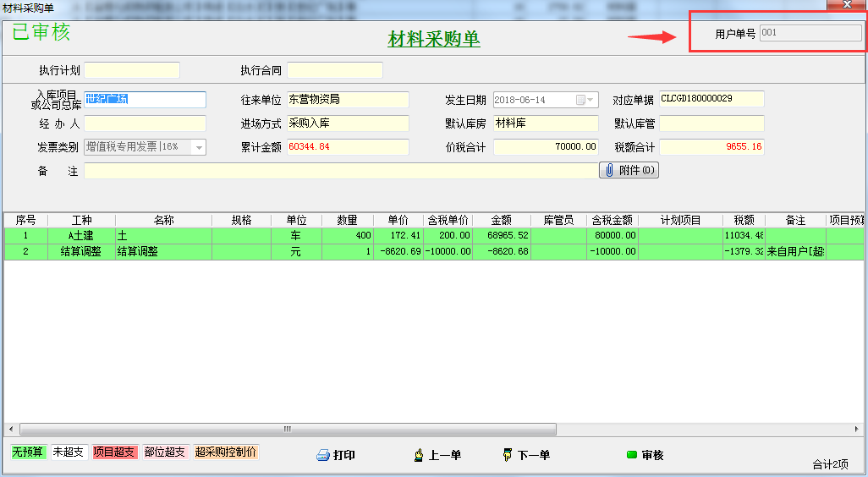Image resolution: width=868 pixels, height=477 pixels.
Task: Click remark cell 来自用户 in row 2
Action: coord(795,252)
